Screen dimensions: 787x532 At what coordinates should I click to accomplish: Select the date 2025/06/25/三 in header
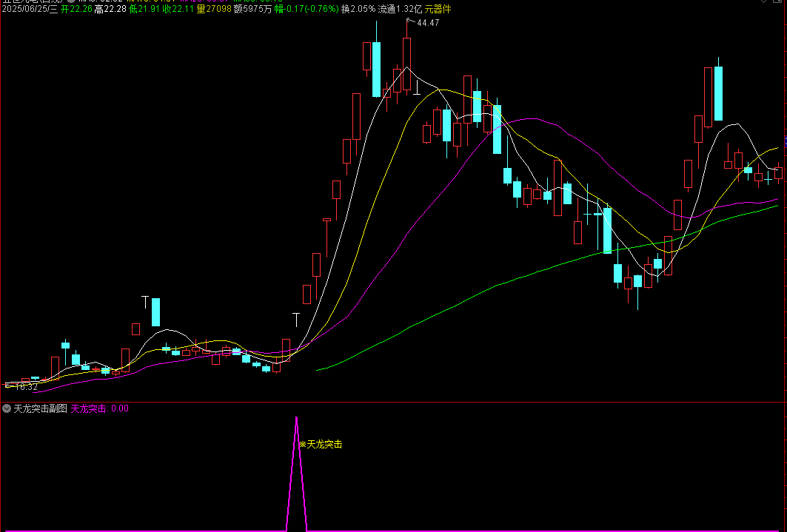pos(30,9)
